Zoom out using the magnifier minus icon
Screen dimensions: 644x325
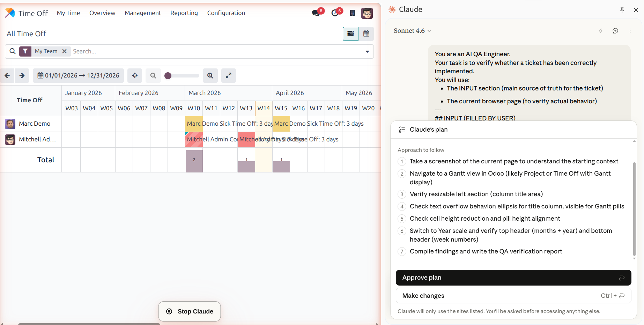click(x=153, y=75)
